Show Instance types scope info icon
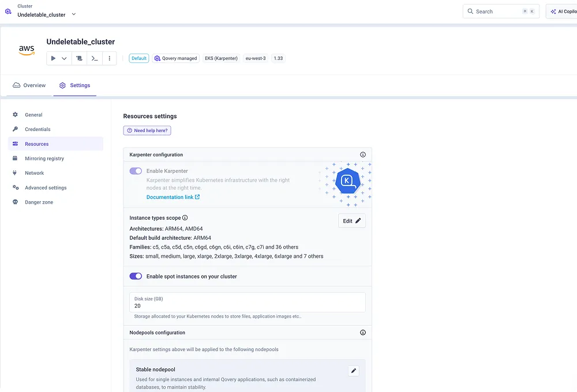 [x=185, y=218]
